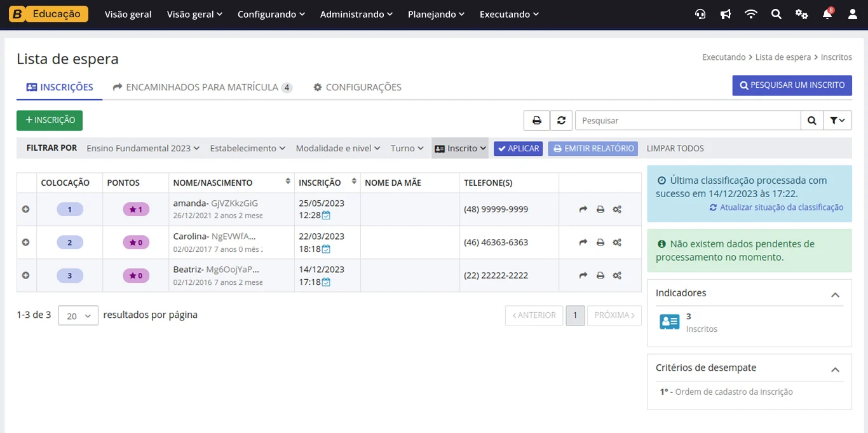Switch to the Configurações tab

[357, 87]
